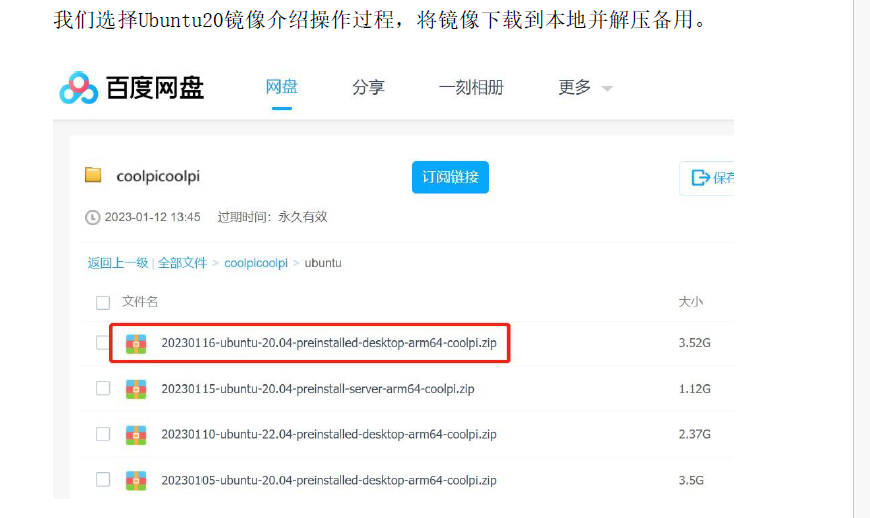This screenshot has width=870, height=518.
Task: Click the Baidu Netdisk cloud logo icon
Action: click(x=79, y=88)
